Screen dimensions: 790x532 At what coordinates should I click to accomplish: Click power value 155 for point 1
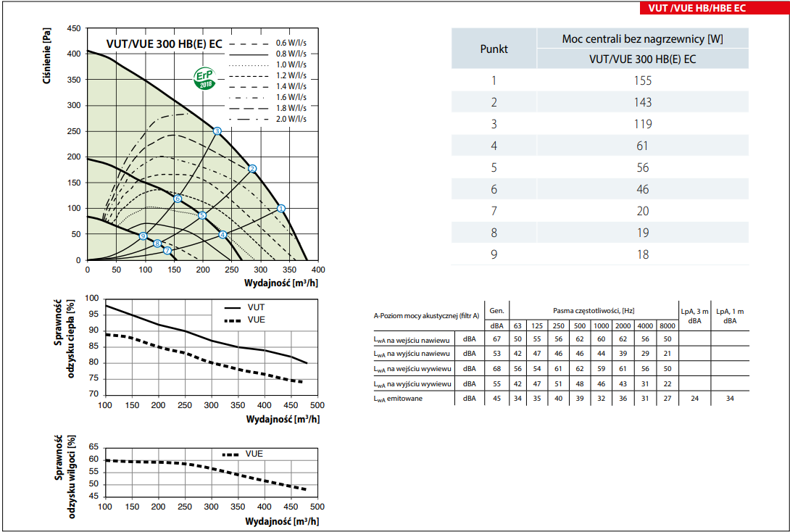pyautogui.click(x=643, y=80)
